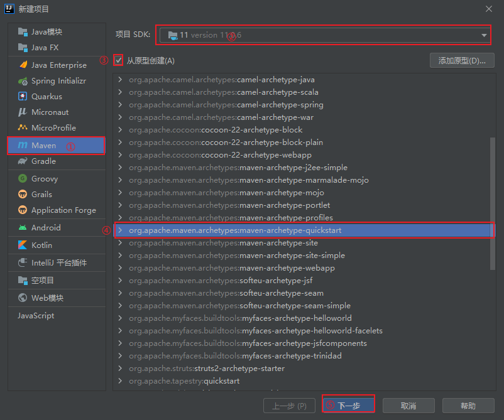Viewport: 504px width, 420px height.
Task: Choose the Gradle project type
Action: tap(57, 161)
